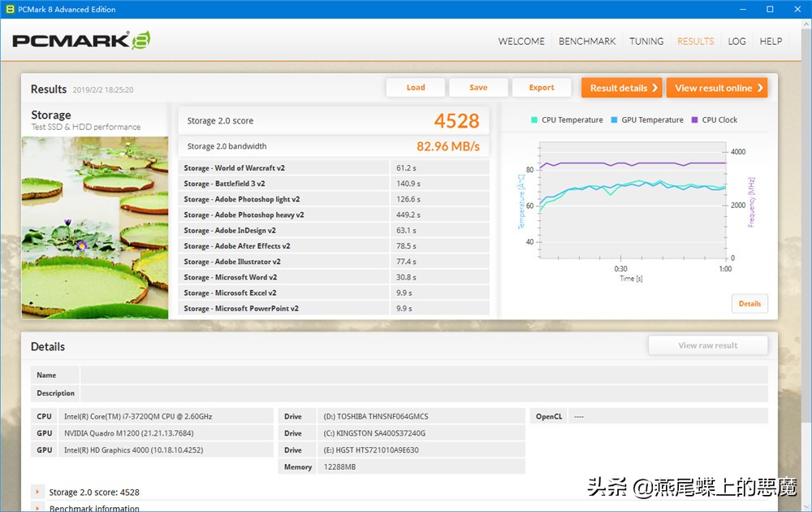Click the Name input field in Details

click(423, 375)
